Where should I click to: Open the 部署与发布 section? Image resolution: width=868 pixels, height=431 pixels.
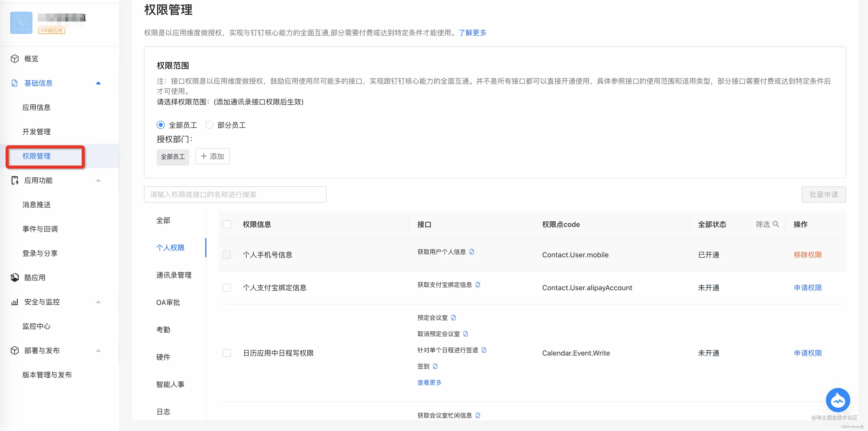(42, 350)
